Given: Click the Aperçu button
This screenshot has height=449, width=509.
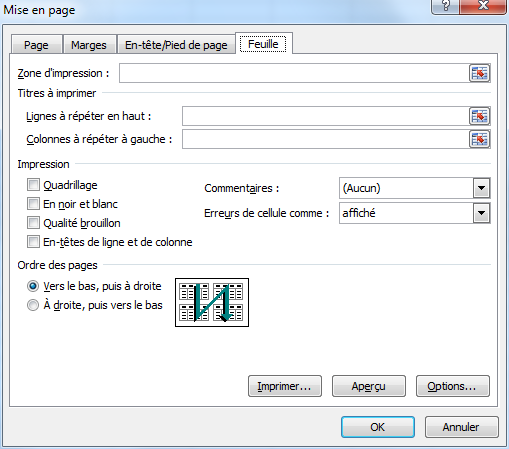Looking at the screenshot, I should [369, 386].
